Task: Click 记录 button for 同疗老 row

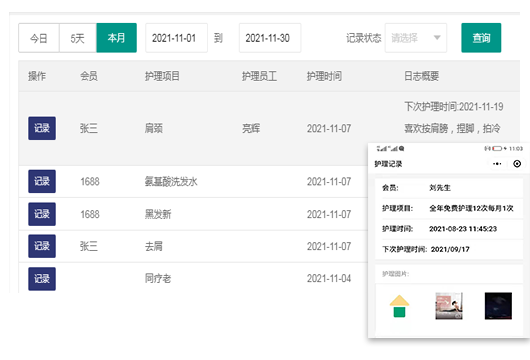Action: pyautogui.click(x=42, y=279)
